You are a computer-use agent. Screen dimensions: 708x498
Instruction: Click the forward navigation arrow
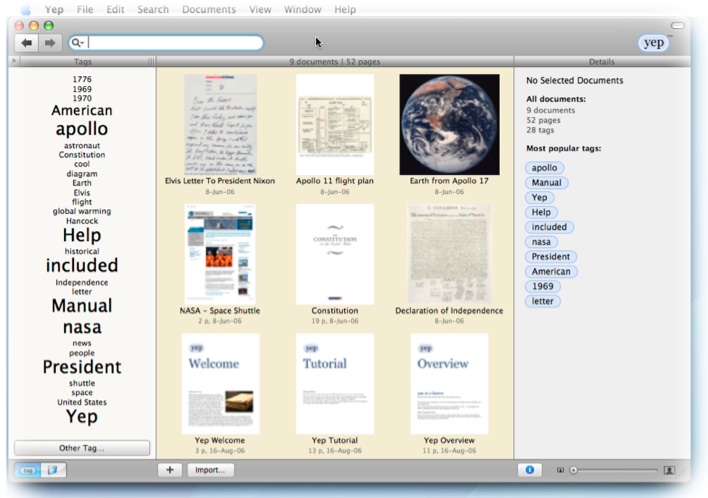[x=50, y=43]
